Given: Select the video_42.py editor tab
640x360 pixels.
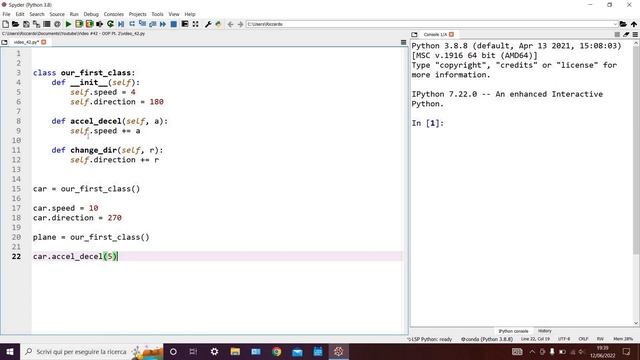Looking at the screenshot, I should (x=26, y=42).
